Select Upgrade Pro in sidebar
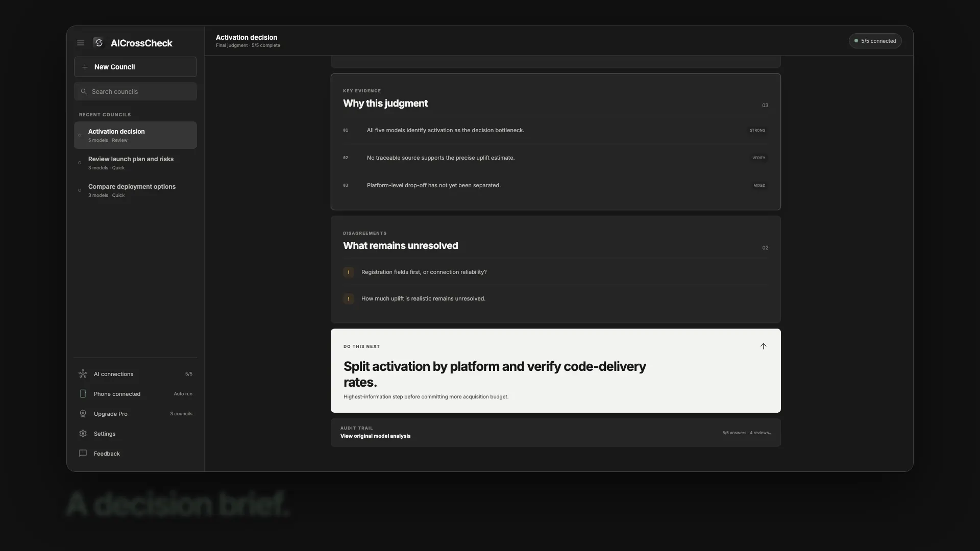980x551 pixels. click(x=135, y=414)
